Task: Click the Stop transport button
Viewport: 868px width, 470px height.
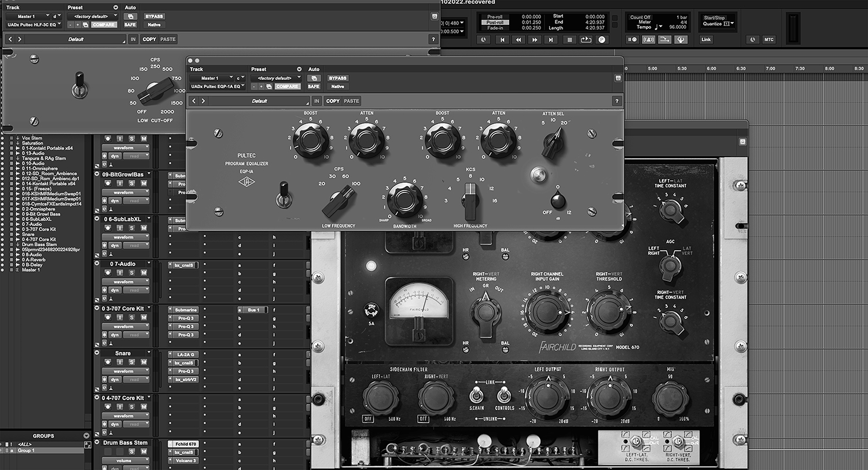Action: (x=569, y=40)
